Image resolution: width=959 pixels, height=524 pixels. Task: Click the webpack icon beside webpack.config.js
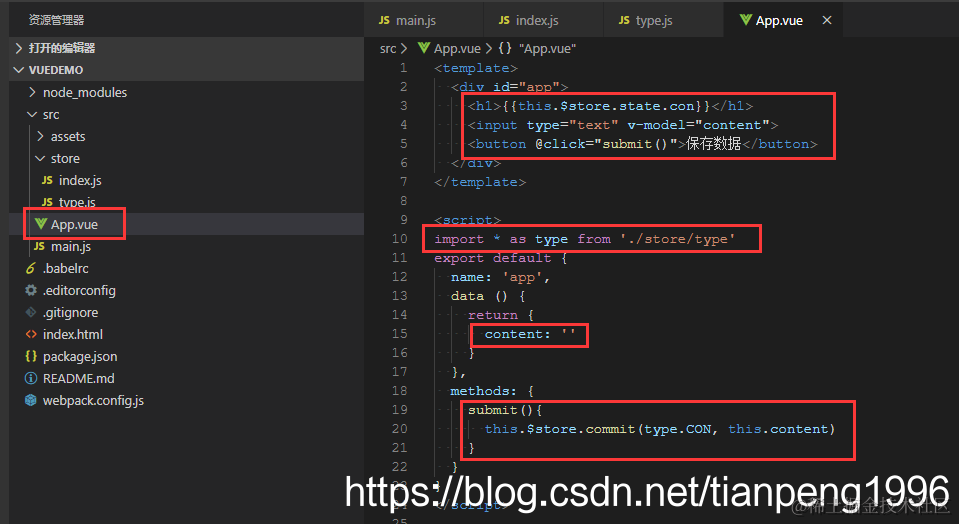[x=31, y=400]
